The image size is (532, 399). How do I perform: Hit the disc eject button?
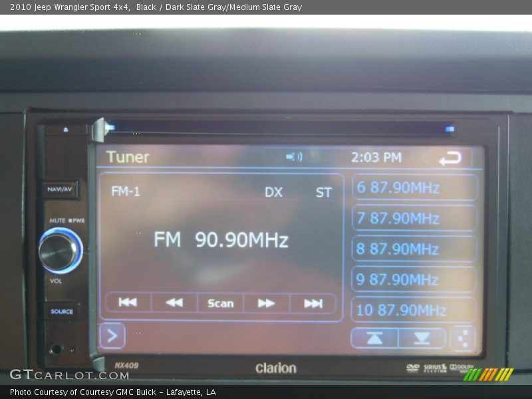[65, 130]
